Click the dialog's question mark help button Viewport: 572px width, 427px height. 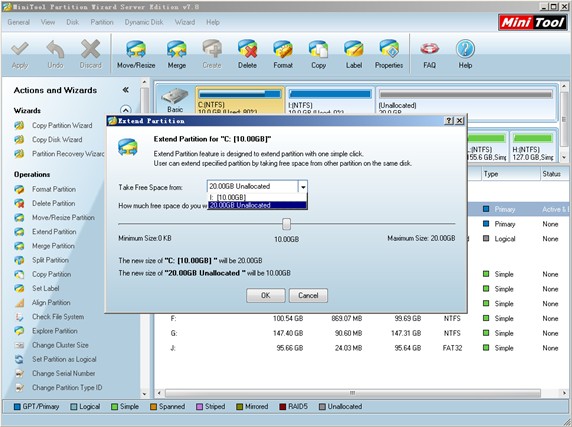click(449, 121)
